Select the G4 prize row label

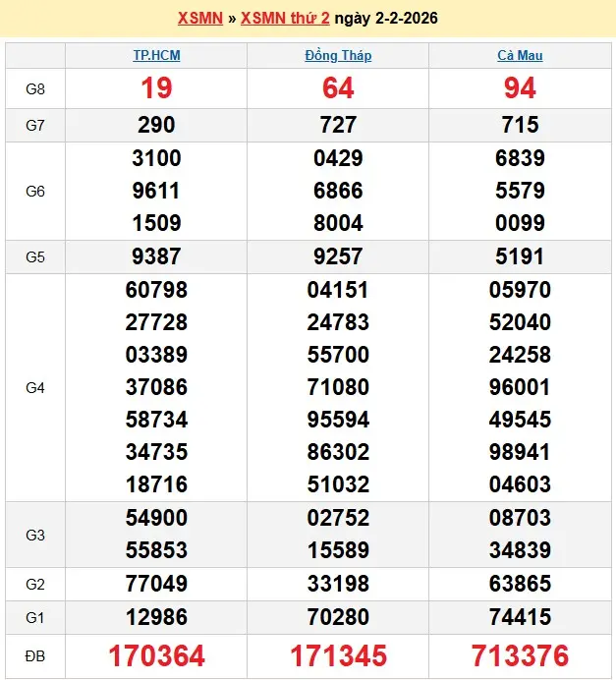[x=35, y=387]
